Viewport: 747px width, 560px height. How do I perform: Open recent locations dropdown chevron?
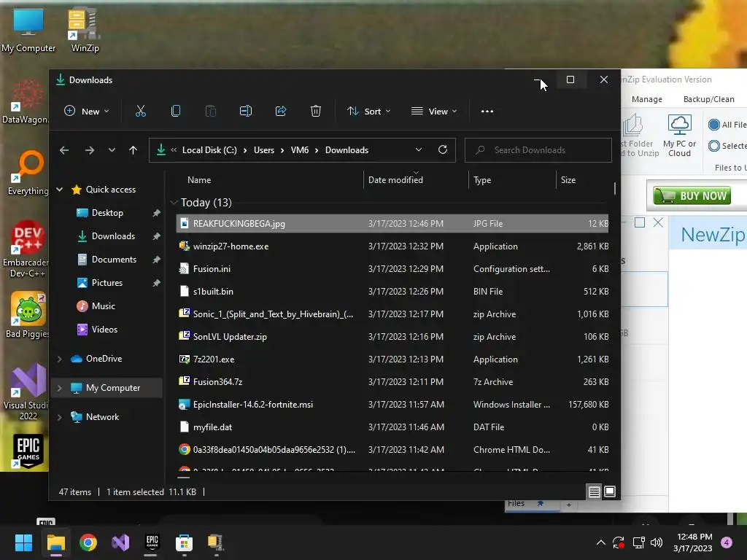pos(112,150)
